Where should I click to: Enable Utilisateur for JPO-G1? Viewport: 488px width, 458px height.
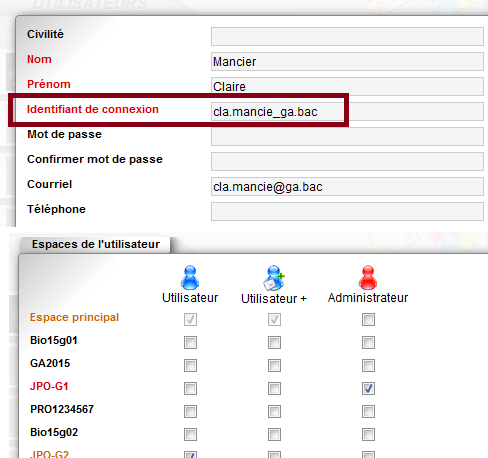point(190,388)
